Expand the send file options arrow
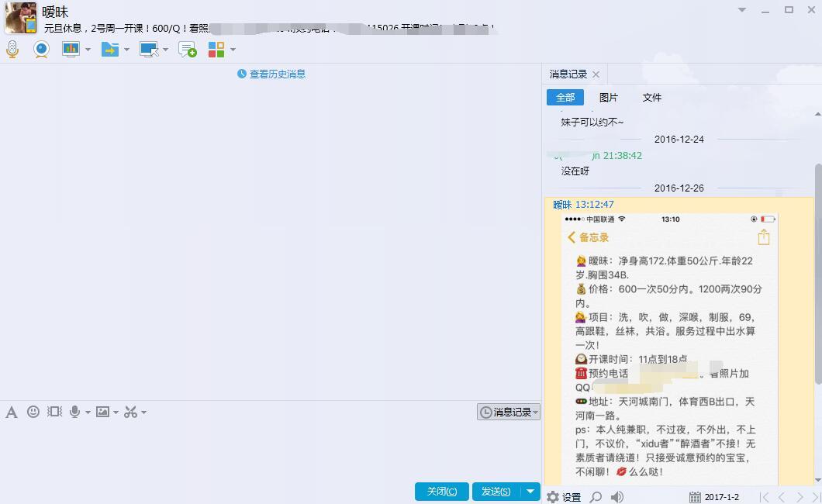Image resolution: width=822 pixels, height=504 pixels. 126,50
